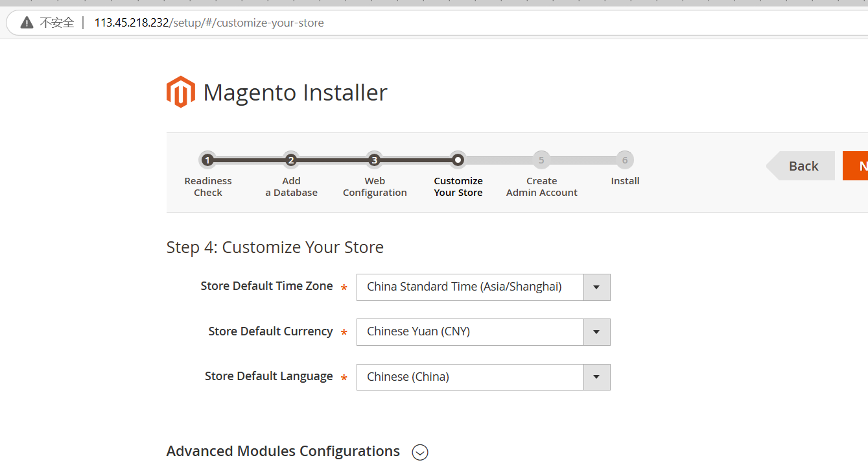Click the Magento Installer heading text
This screenshot has height=469, width=868.
pyautogui.click(x=295, y=93)
